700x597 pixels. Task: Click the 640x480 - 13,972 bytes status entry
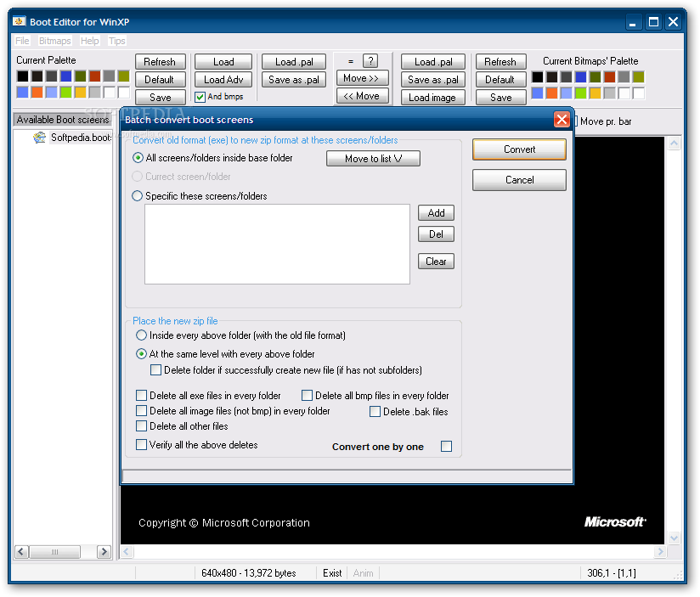[x=249, y=573]
